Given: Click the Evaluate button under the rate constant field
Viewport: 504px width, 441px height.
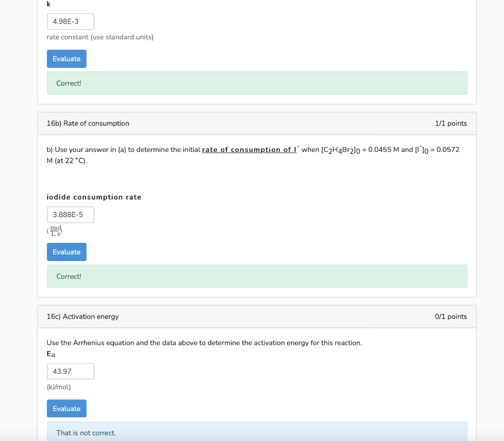Looking at the screenshot, I should (66, 59).
